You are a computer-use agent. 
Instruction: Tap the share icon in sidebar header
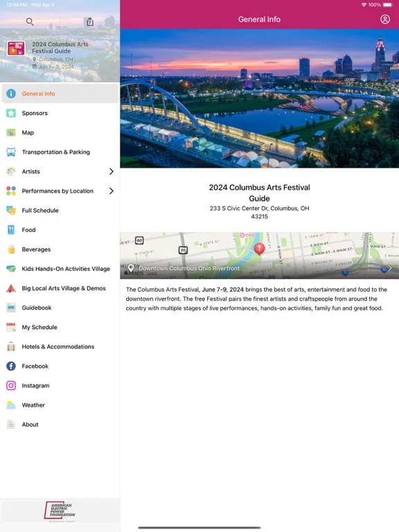coord(89,21)
